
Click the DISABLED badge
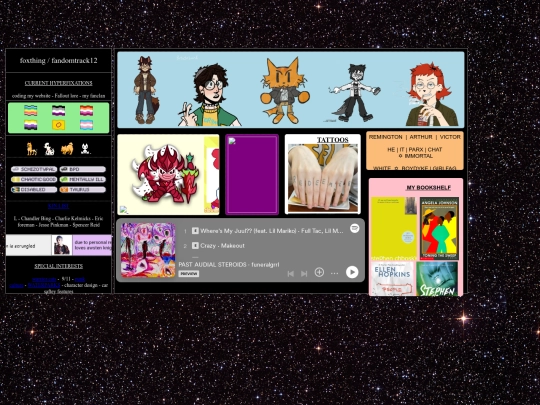pos(34,190)
